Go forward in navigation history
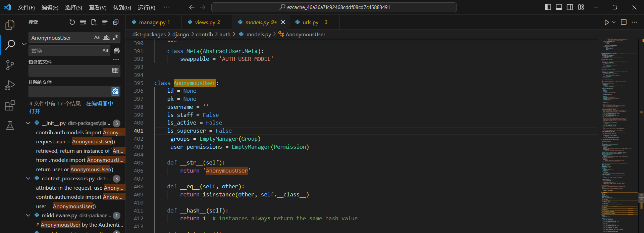This screenshot has width=644, height=233. point(203,7)
